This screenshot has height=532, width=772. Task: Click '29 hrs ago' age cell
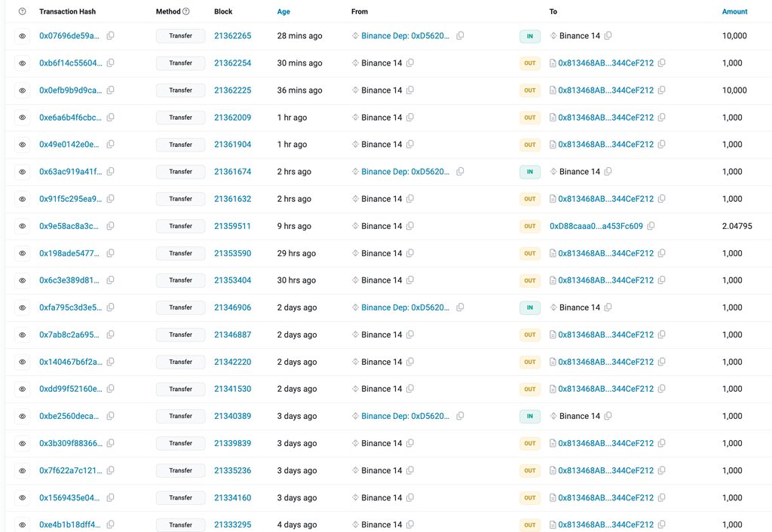click(296, 253)
